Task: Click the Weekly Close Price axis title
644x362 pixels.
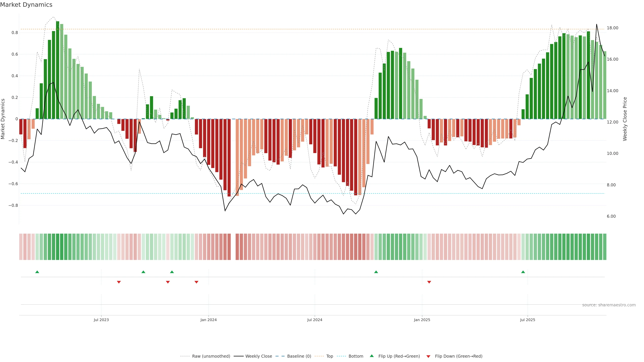Action: click(625, 119)
